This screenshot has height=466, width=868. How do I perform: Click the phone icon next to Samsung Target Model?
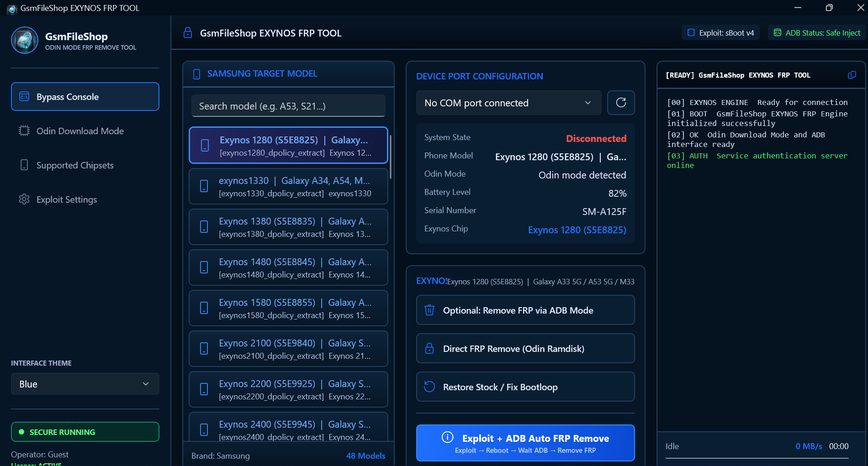197,74
